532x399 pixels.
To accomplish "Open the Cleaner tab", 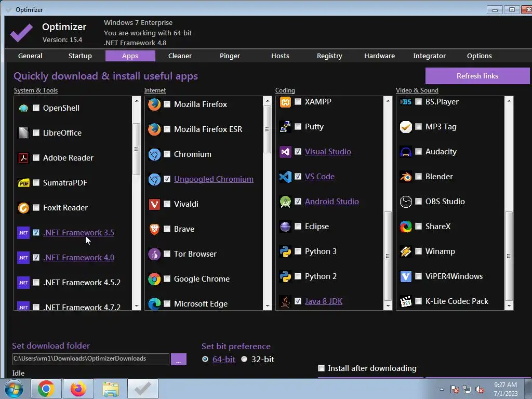I will click(180, 56).
